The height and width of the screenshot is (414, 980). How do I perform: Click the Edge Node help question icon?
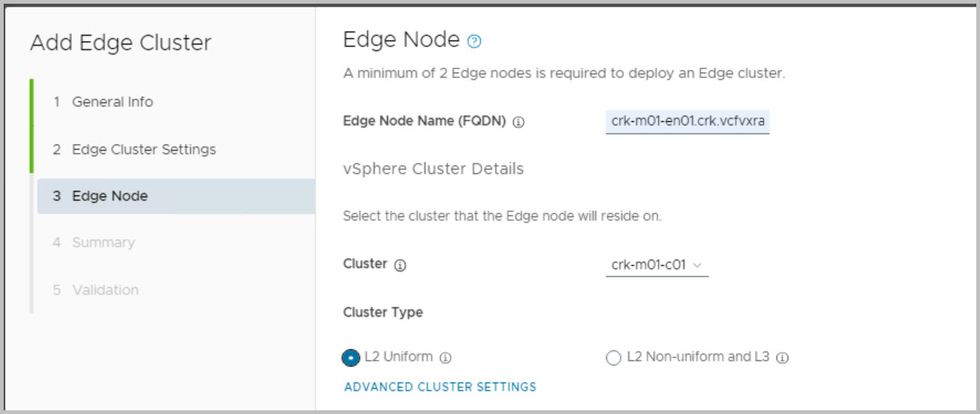click(x=475, y=42)
